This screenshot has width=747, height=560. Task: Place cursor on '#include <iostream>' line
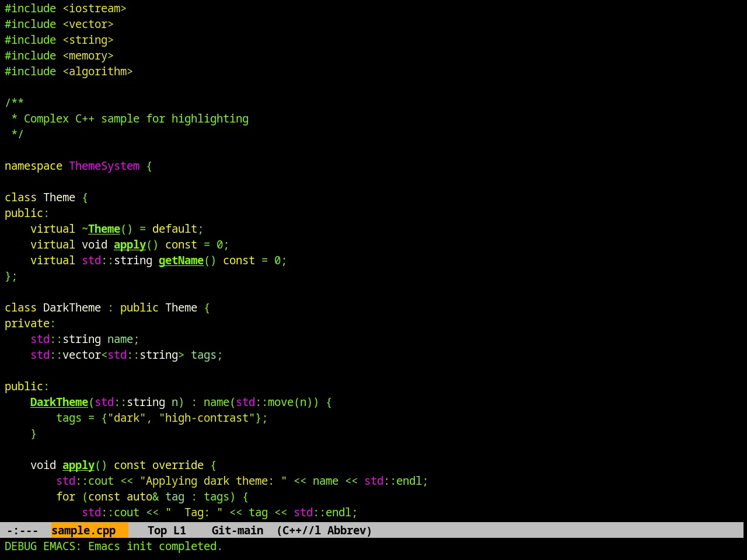click(x=65, y=8)
